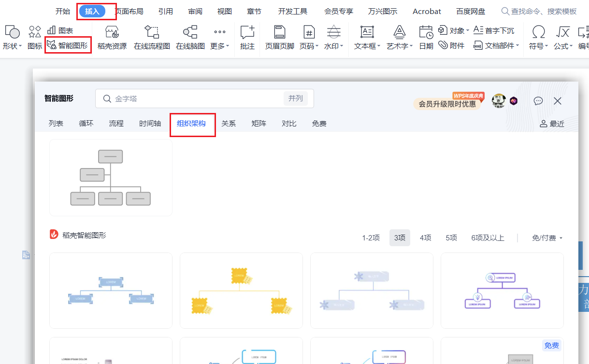The height and width of the screenshot is (364, 589).
Task: Open Online Mind Map (在线脑图) tool
Action: point(190,38)
